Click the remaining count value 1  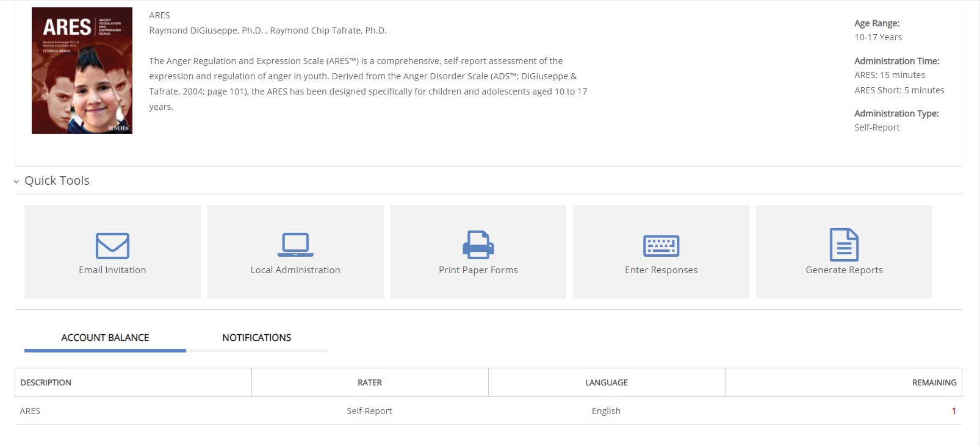click(x=954, y=411)
